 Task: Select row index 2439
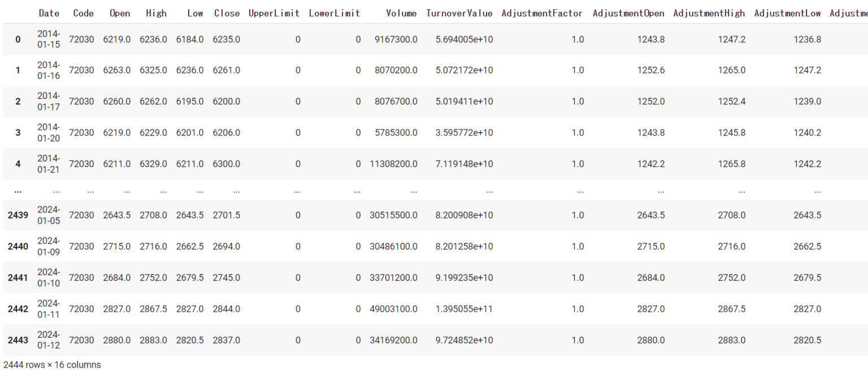click(x=18, y=215)
